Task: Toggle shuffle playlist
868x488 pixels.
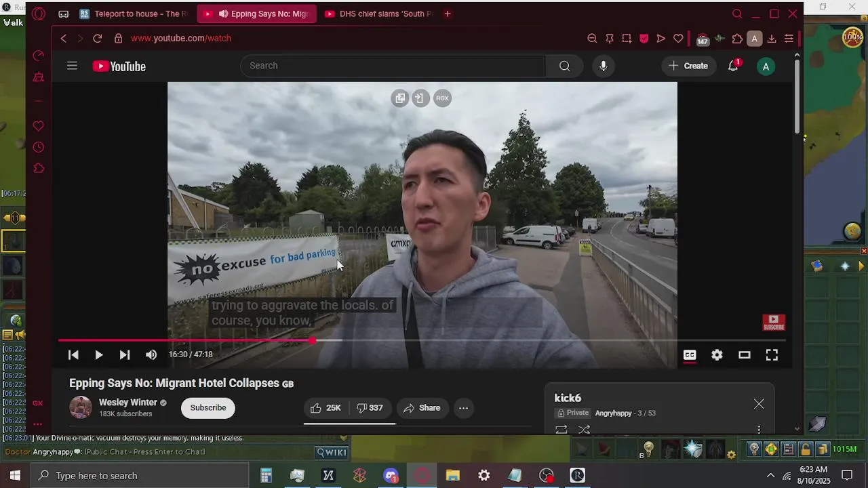Action: [x=584, y=430]
